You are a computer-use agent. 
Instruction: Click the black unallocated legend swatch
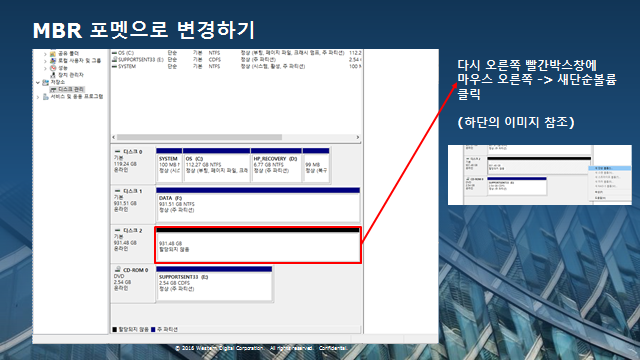[x=115, y=329]
